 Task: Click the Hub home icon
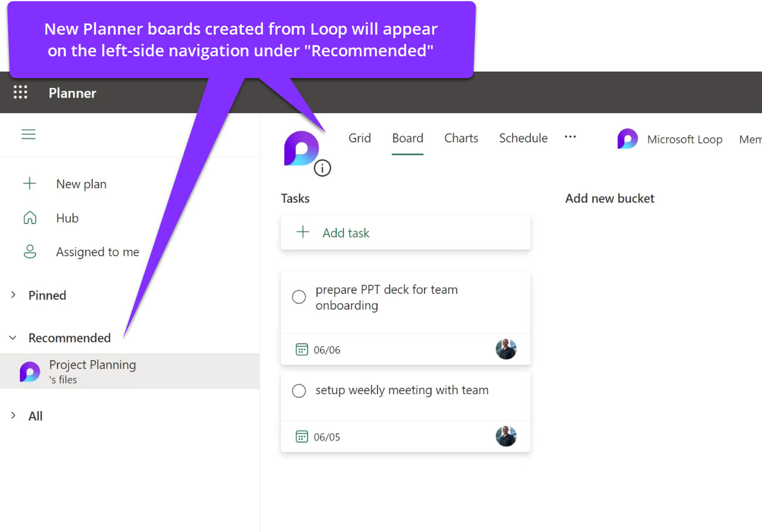pos(29,218)
